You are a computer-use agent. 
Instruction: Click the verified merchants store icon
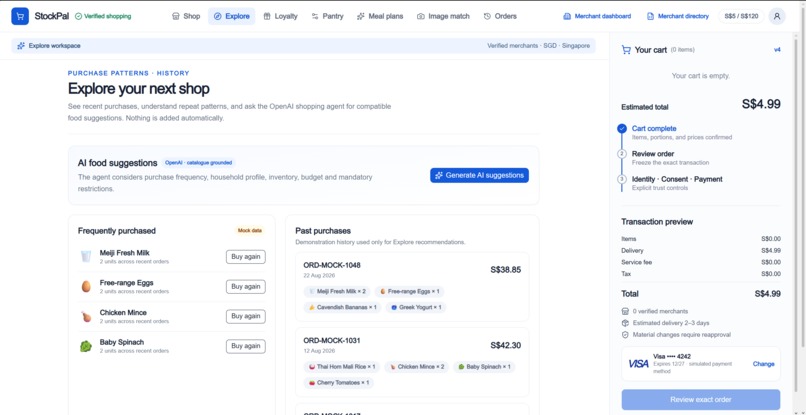(x=625, y=311)
